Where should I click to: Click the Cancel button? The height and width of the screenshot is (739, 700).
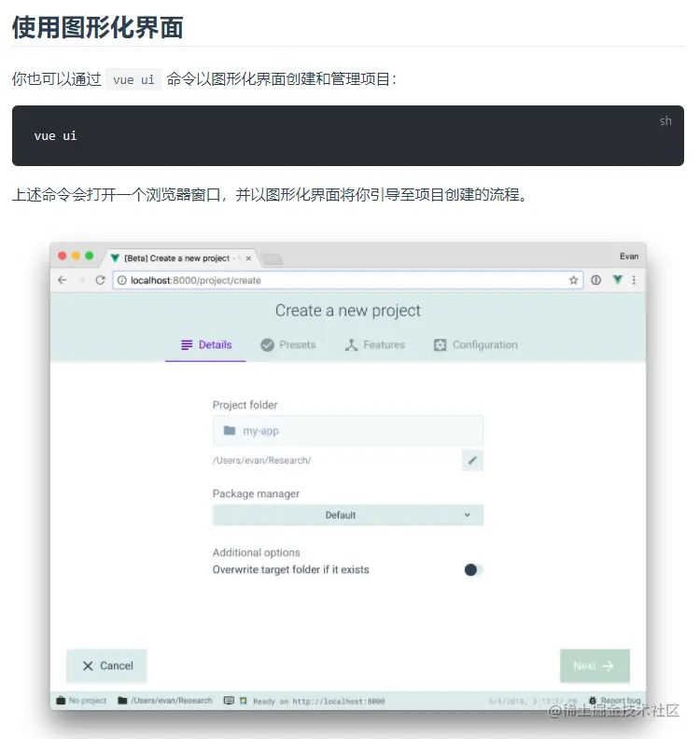tap(106, 665)
